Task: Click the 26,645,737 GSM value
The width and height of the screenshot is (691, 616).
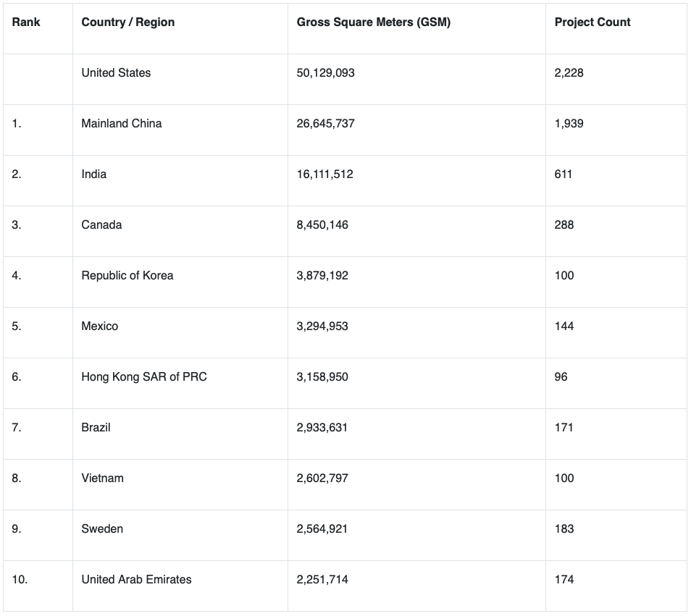Action: [325, 123]
